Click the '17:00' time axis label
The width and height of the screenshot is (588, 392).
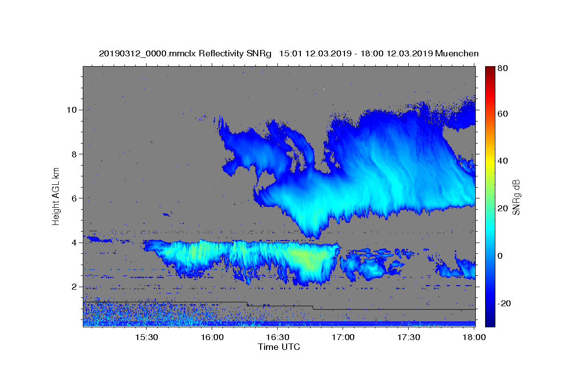tap(343, 338)
